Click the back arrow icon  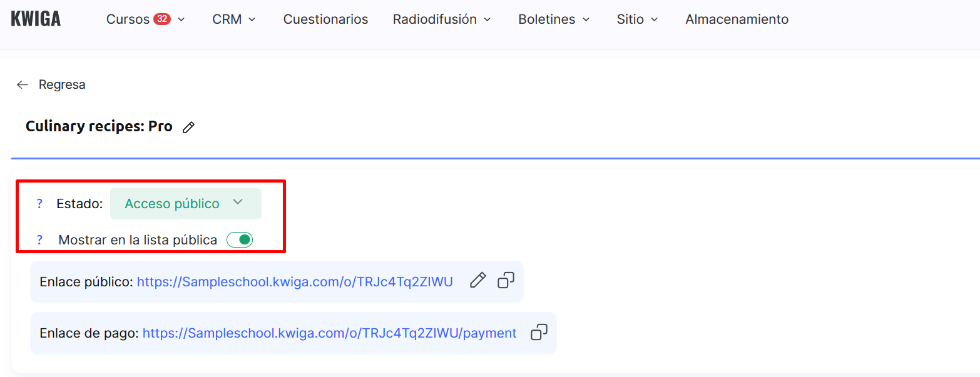coord(23,84)
